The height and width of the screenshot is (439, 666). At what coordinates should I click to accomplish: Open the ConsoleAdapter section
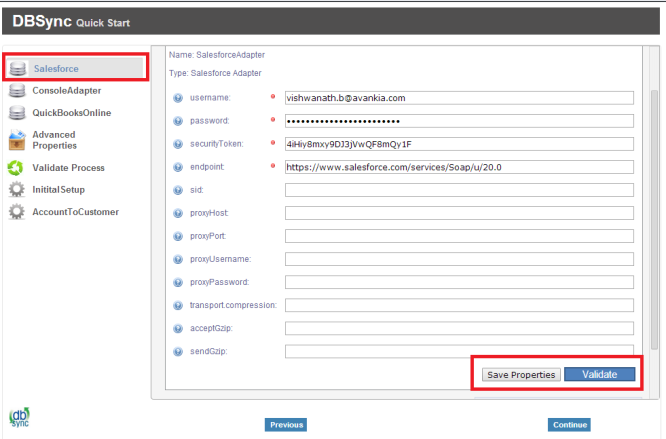pos(66,91)
